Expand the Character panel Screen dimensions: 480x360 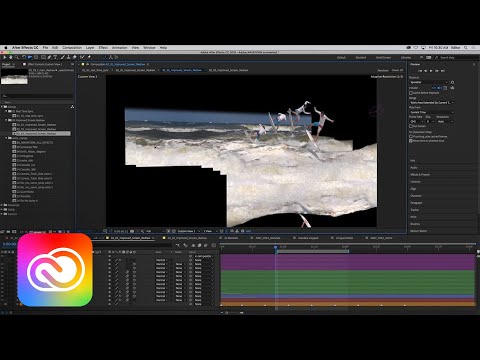pos(416,196)
